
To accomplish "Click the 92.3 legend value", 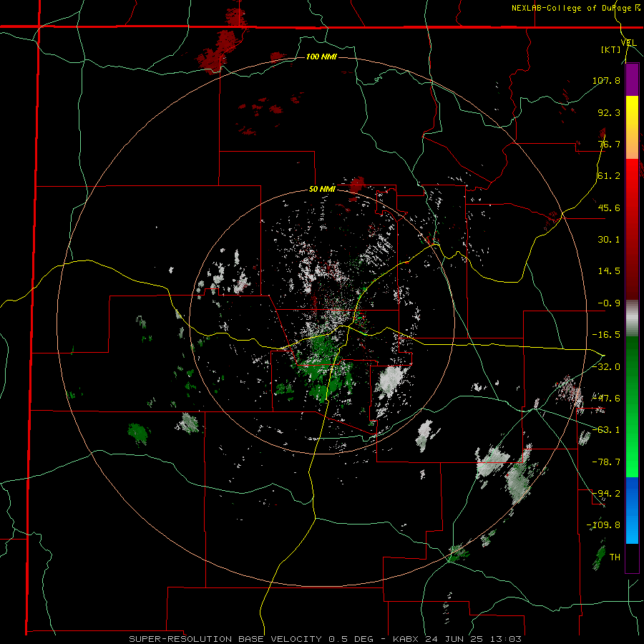I will [x=609, y=112].
